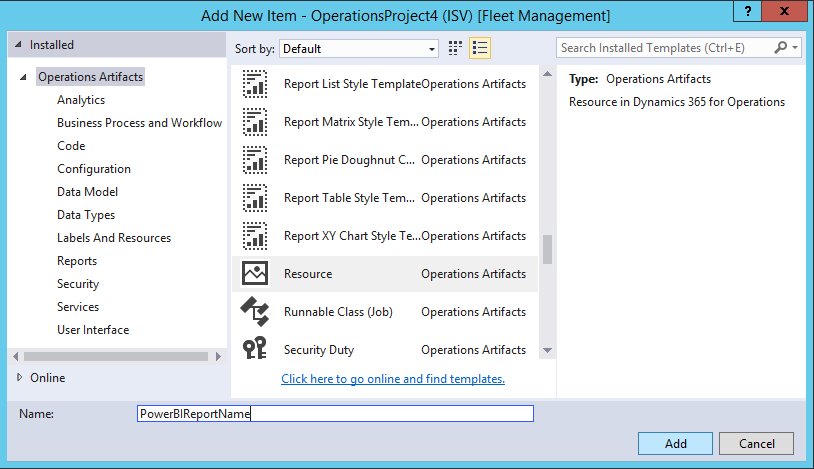Collapse the Installed section
The image size is (814, 469).
click(19, 45)
